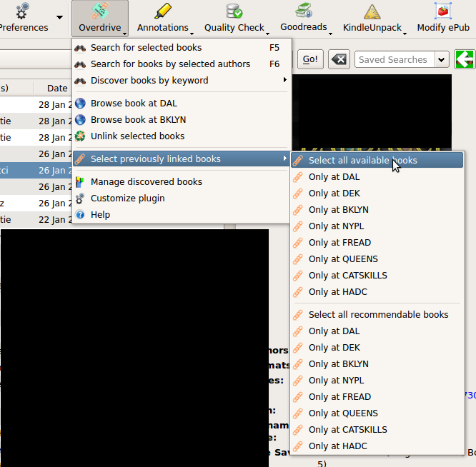Click the Manage discovered books icon
The height and width of the screenshot is (467, 476).
pos(79,182)
